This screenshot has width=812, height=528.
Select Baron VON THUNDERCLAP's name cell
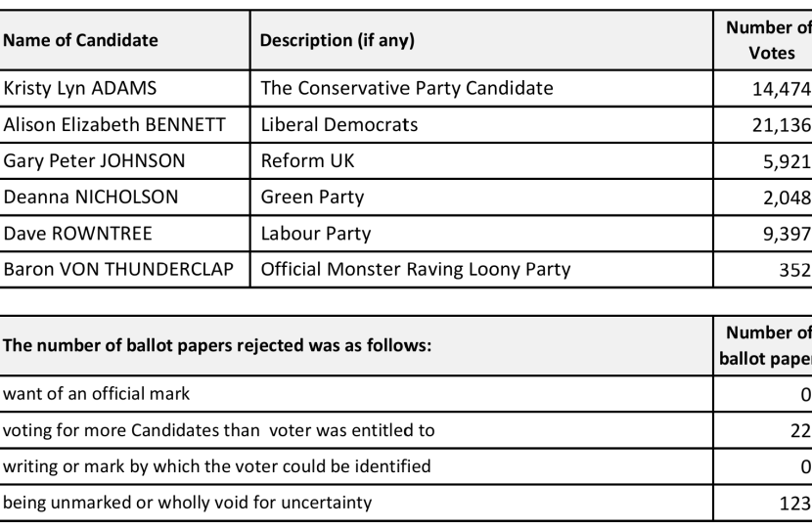click(119, 269)
